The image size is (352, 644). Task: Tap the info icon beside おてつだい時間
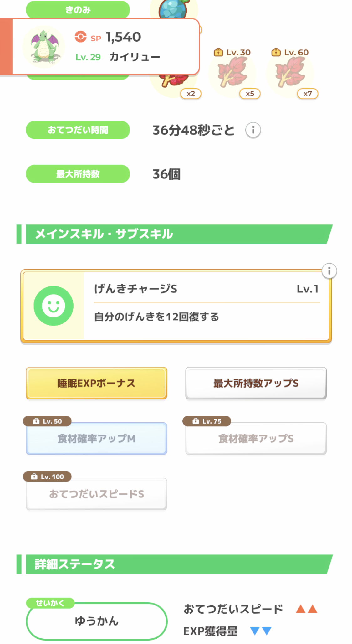point(253,130)
